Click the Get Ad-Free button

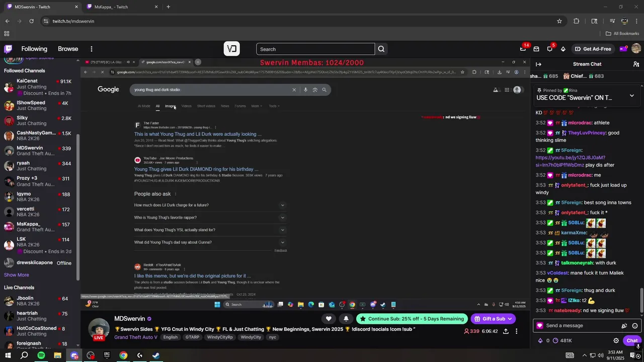593,49
